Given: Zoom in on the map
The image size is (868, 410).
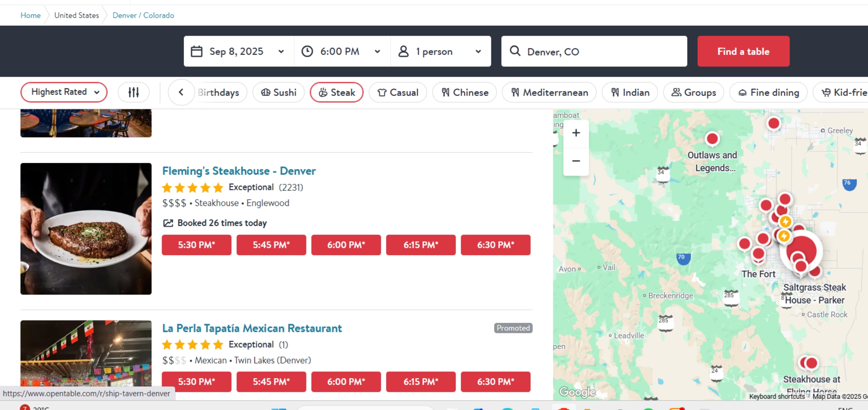Looking at the screenshot, I should pos(576,133).
